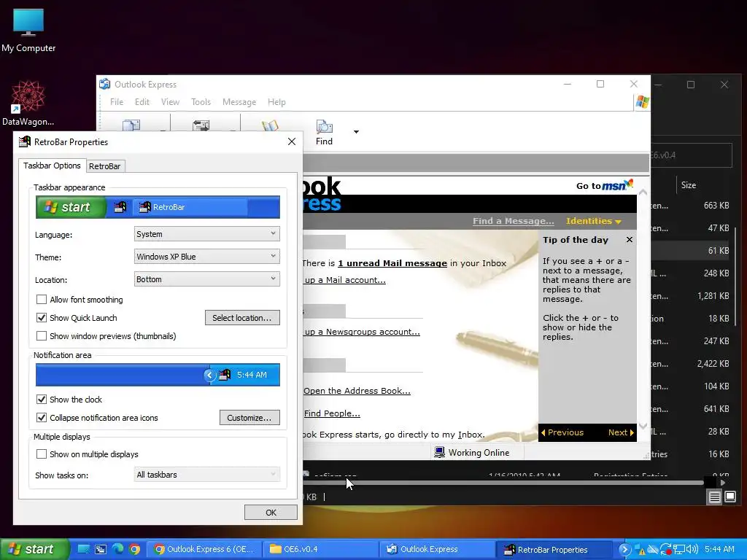
Task: Click the Find toolbar icon in Outlook Express
Action: 324,133
